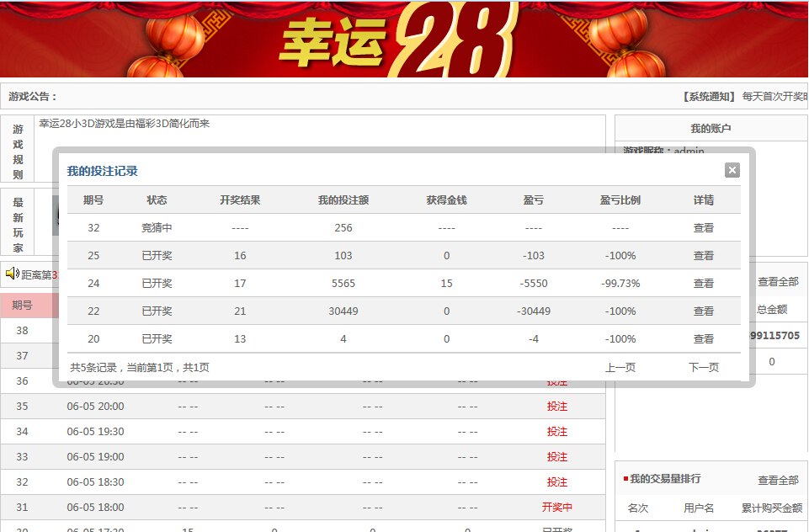Click the 竞猜中 status in row 32

(x=157, y=227)
